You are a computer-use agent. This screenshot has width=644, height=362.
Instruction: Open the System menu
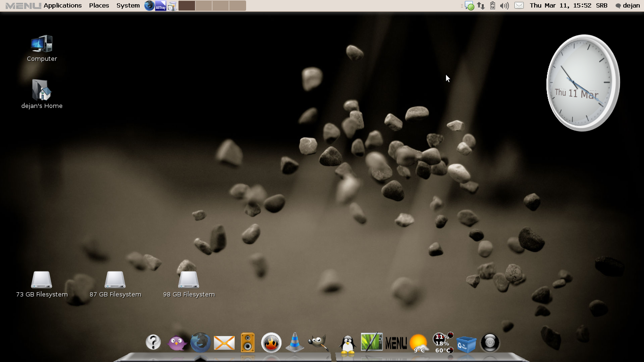[128, 6]
